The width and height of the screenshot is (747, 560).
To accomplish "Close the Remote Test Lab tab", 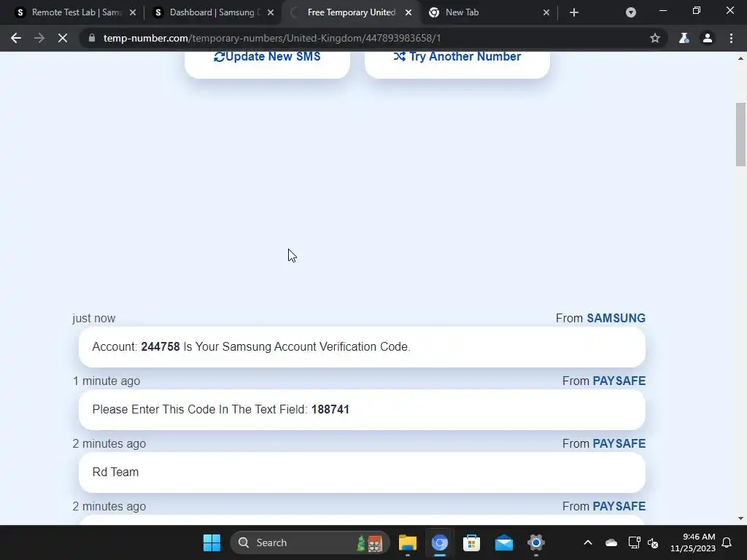I will click(x=133, y=12).
